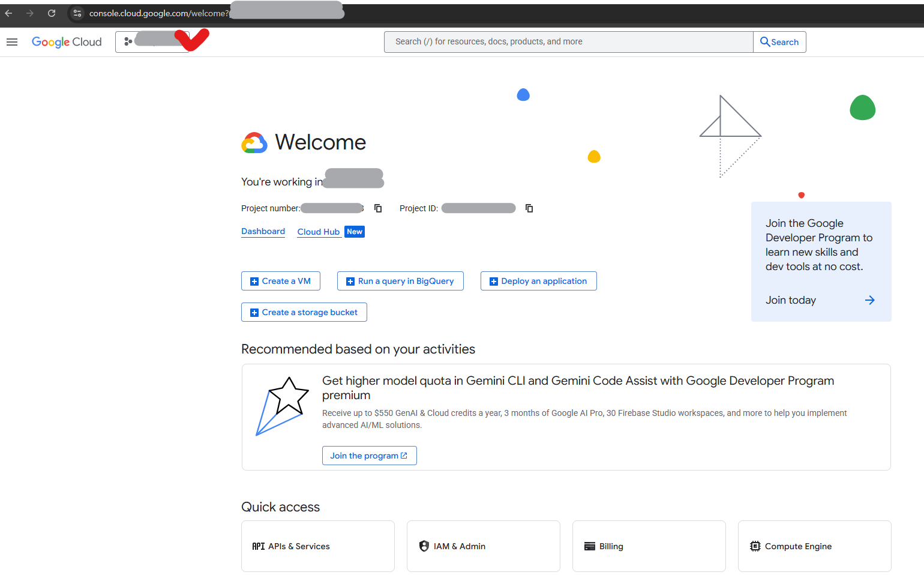Copy the Project ID using copy icon
The image size is (924, 575).
coord(529,208)
